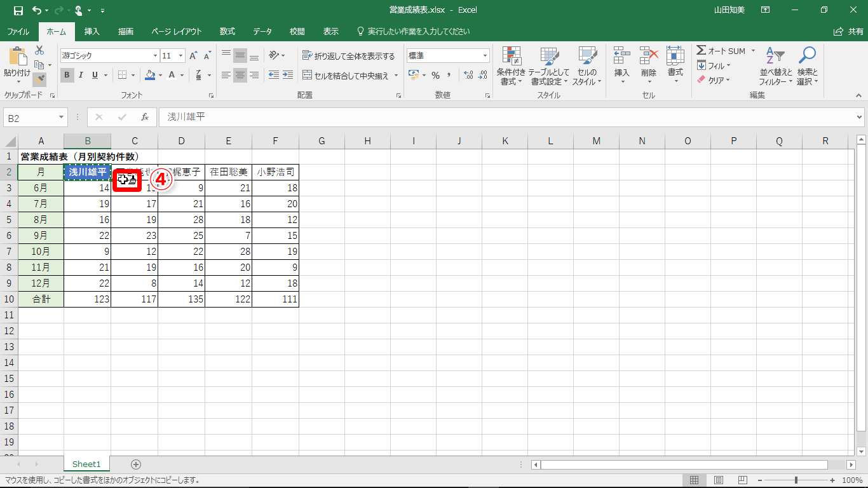Open the Name Box dropdown arrow

[62, 117]
